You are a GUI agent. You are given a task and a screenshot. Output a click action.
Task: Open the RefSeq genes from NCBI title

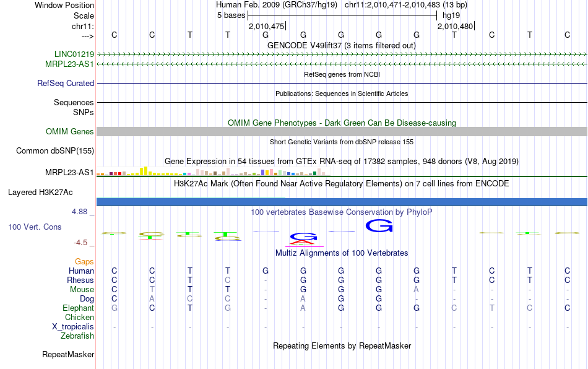[342, 74]
